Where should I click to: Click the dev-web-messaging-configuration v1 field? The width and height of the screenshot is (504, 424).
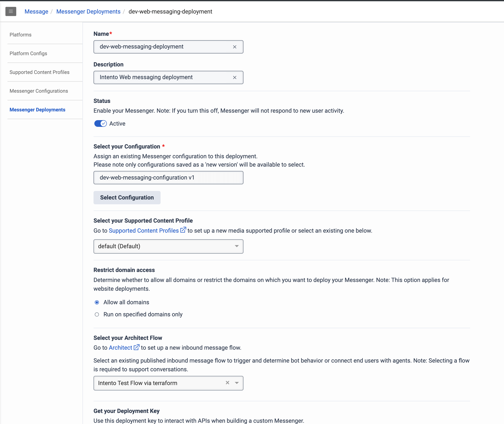(x=168, y=178)
